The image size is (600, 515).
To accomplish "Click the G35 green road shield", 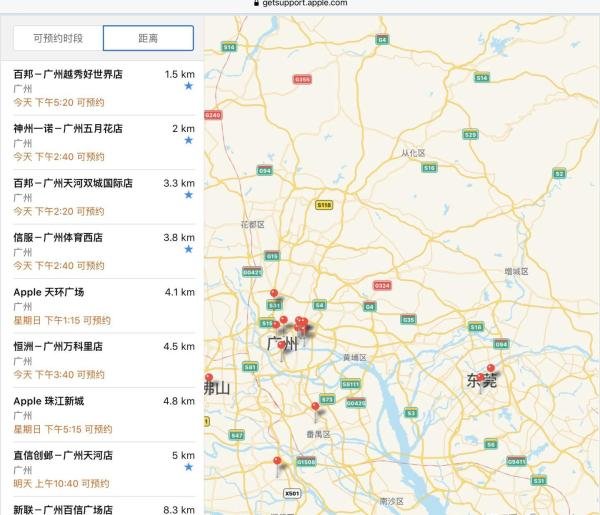I will (x=408, y=319).
